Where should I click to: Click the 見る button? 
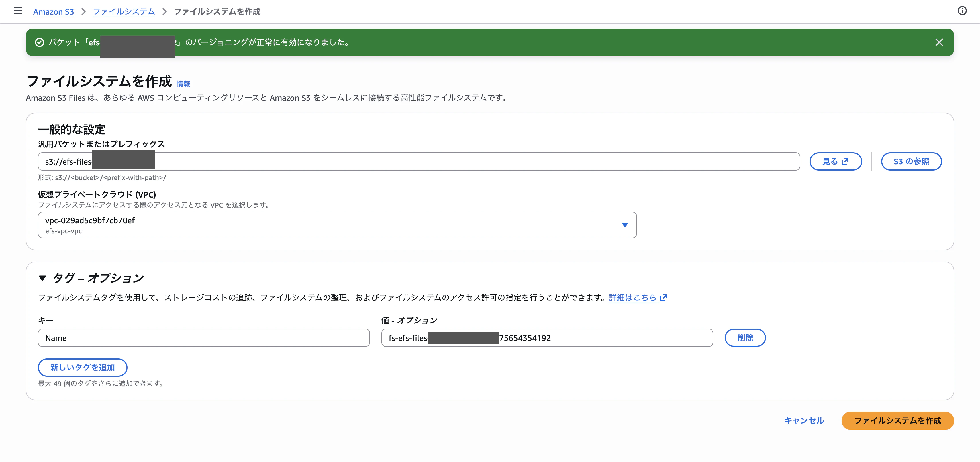click(835, 161)
